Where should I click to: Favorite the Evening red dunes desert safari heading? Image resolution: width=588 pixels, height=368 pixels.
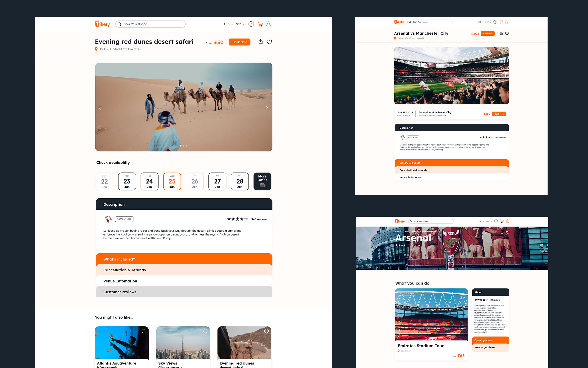pyautogui.click(x=269, y=42)
